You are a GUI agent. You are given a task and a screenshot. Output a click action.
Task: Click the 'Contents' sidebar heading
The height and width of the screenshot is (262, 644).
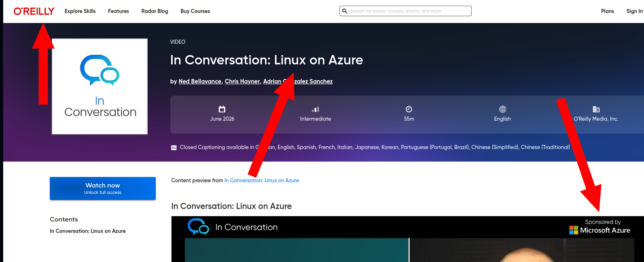coord(64,219)
